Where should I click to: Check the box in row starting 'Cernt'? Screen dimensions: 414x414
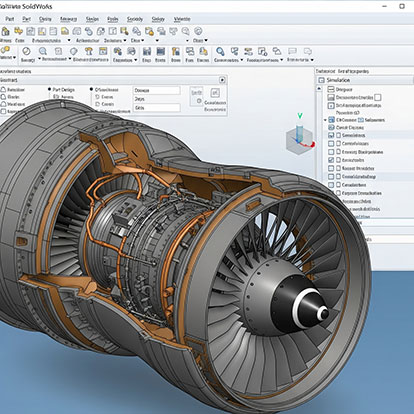[x=331, y=144]
